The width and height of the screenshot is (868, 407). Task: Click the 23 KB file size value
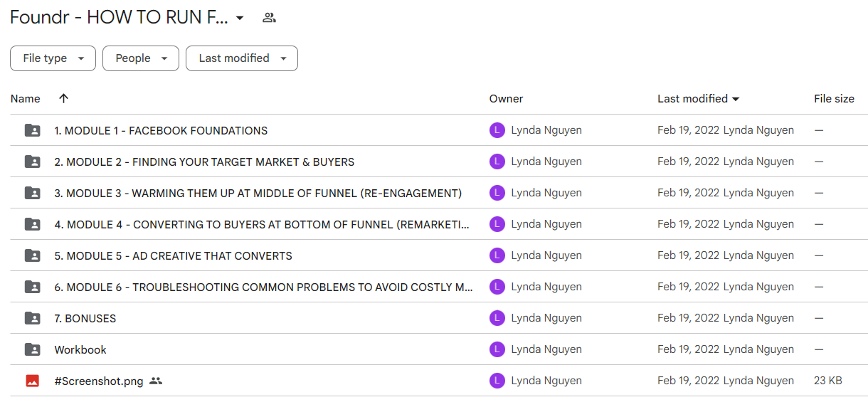coord(828,381)
